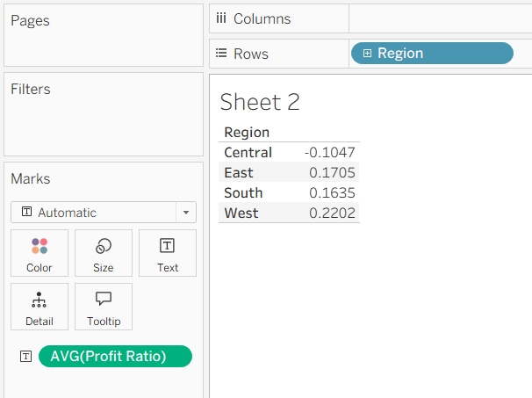Click text icon beside AVG(Profit Ratio) pill

[25, 356]
